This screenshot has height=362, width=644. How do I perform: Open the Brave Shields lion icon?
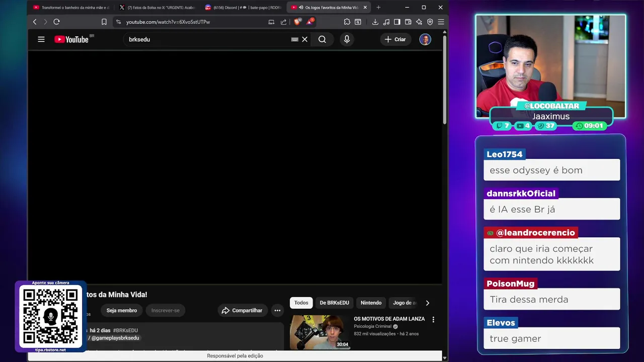(x=297, y=22)
